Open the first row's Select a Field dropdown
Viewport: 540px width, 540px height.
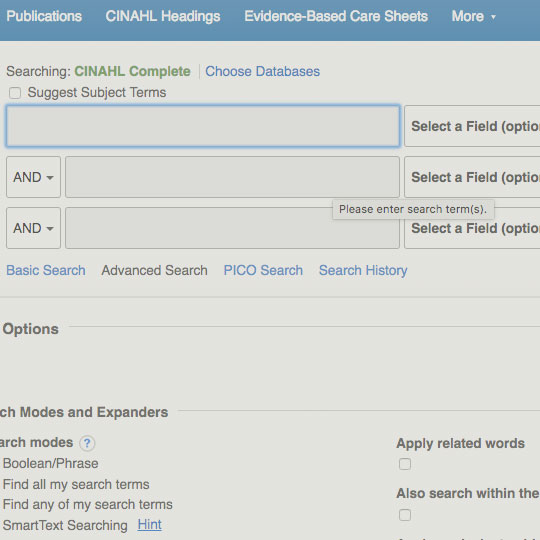472,126
